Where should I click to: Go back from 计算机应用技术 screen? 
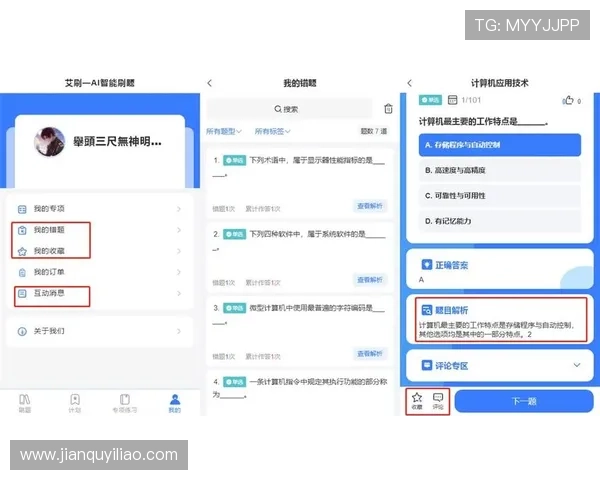click(x=409, y=83)
